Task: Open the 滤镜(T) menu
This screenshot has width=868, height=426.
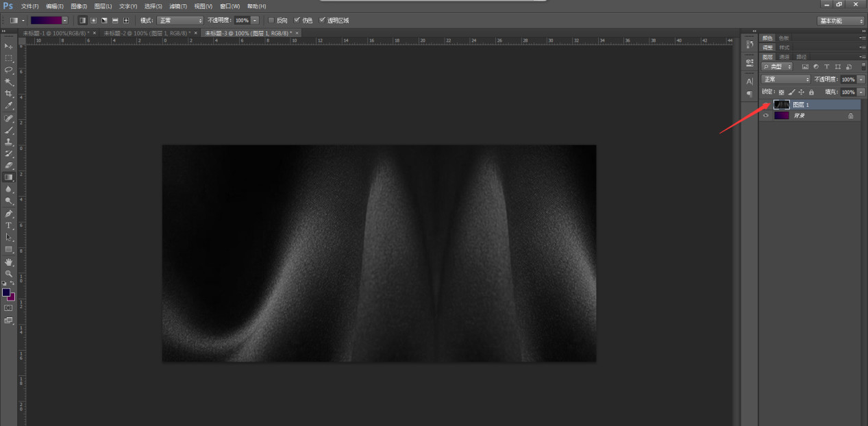Action: pos(179,6)
